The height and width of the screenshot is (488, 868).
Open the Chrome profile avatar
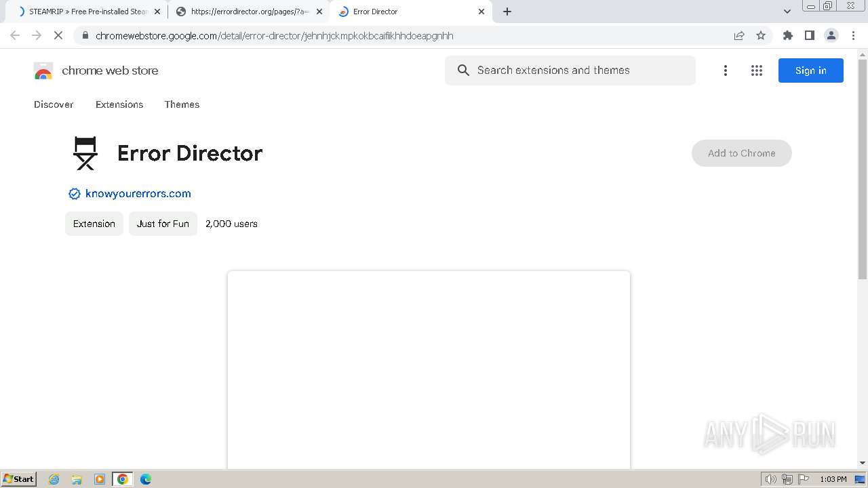831,36
